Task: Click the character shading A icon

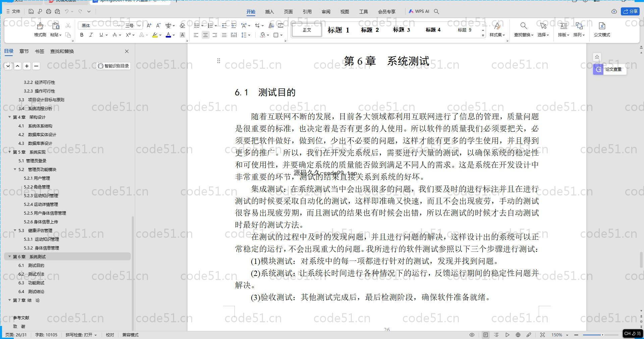Action: tap(182, 35)
